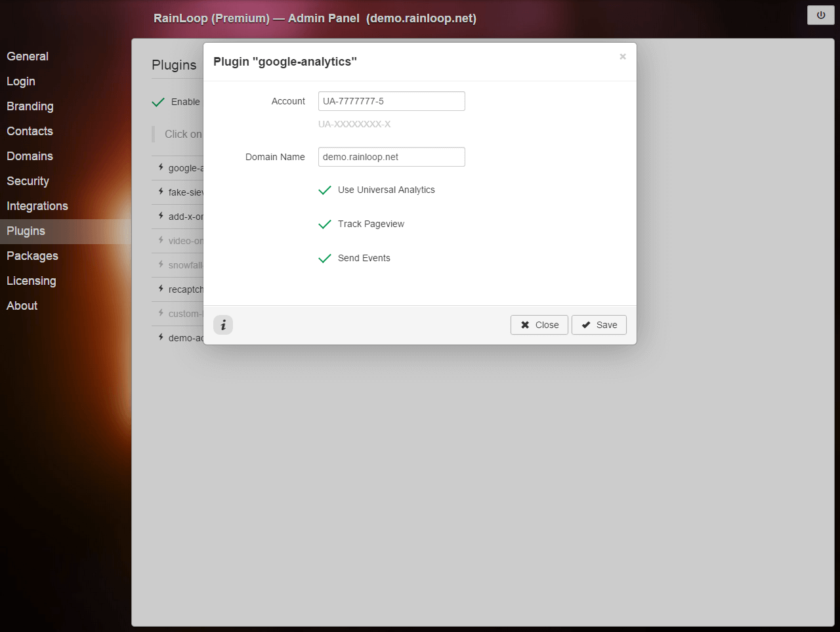Click lightning icon beside the add-x-originating plugin
This screenshot has height=632, width=840.
coord(161,216)
